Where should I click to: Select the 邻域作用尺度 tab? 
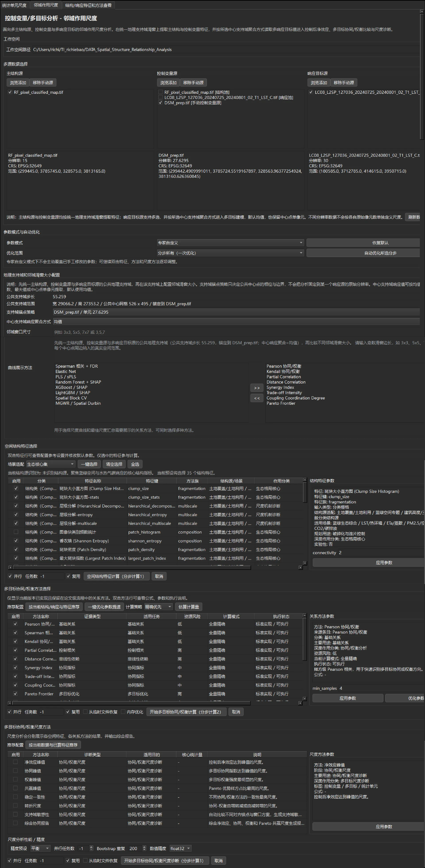46,5
